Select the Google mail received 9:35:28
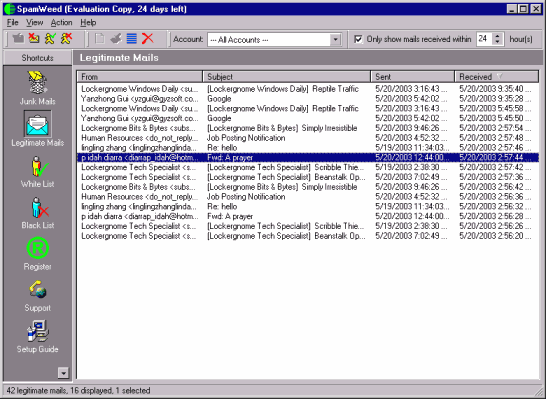The image size is (546, 399). (308, 99)
